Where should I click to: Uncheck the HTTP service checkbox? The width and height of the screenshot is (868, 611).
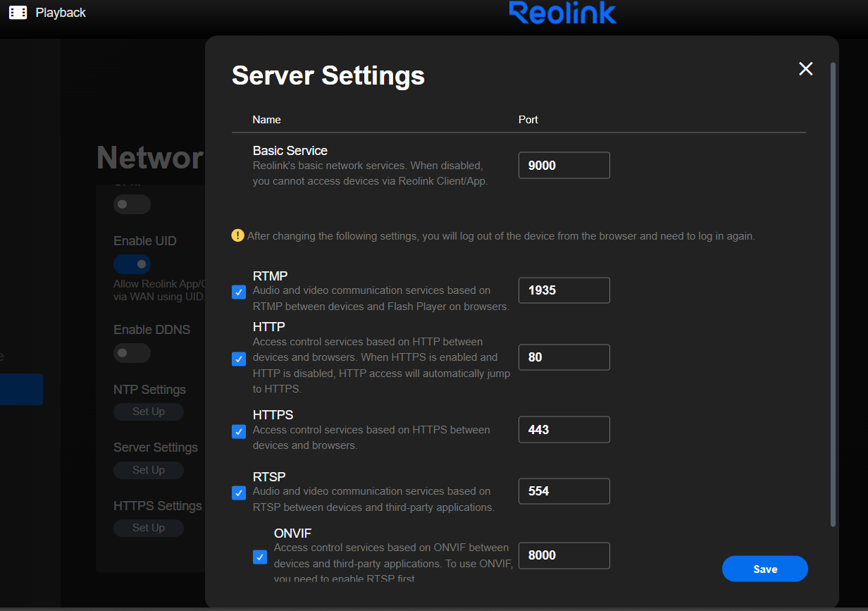[x=239, y=359]
